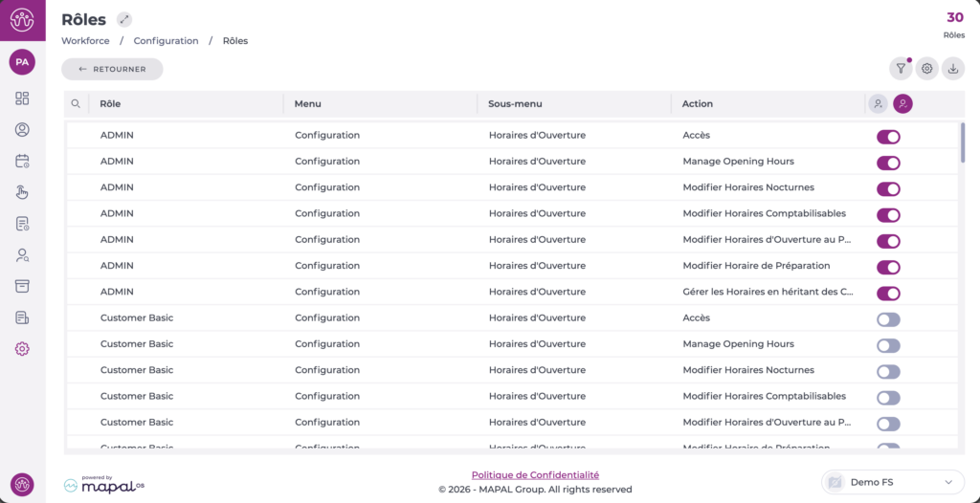Click the search magnifier in table header
980x503 pixels.
(76, 103)
